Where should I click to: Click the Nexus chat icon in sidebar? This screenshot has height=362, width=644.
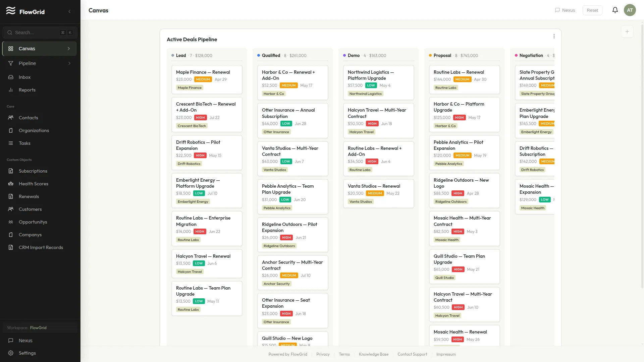11,341
